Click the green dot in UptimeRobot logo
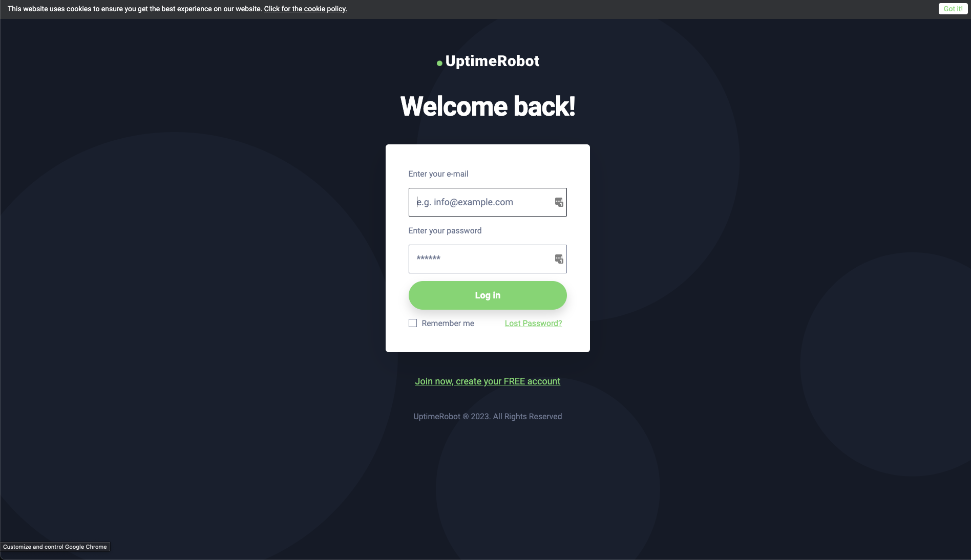This screenshot has height=560, width=971. [x=439, y=63]
